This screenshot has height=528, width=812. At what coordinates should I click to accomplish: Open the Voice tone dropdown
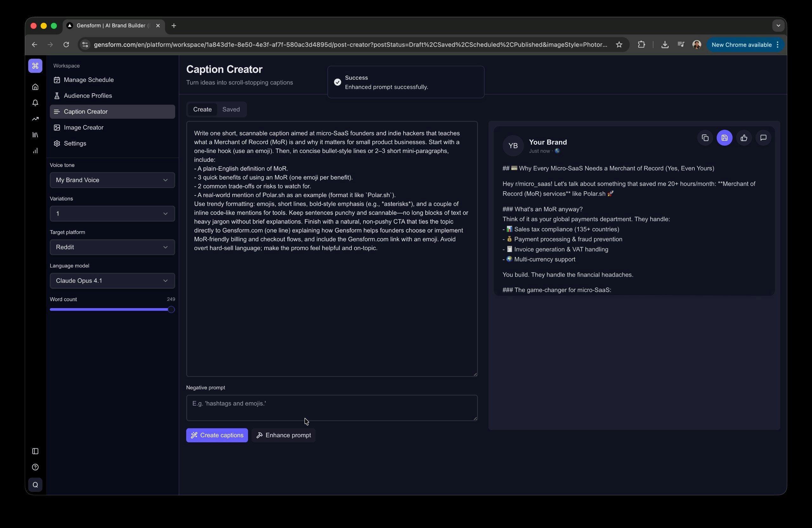pyautogui.click(x=112, y=180)
